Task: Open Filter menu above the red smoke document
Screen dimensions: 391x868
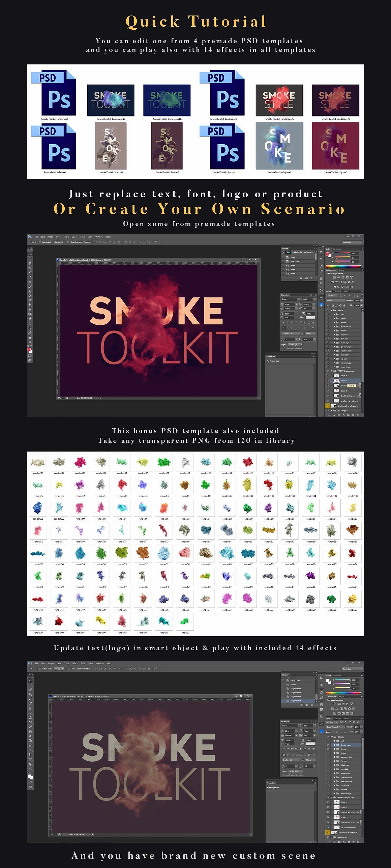Action: 83,237
